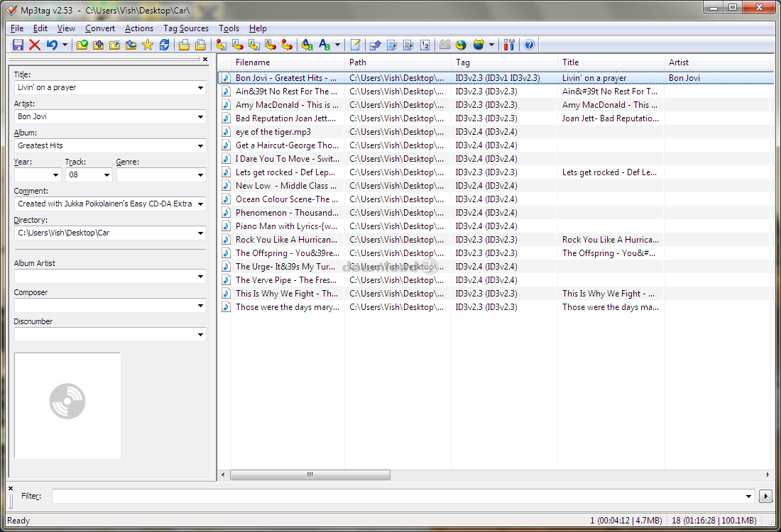Open the Tag Sources menu
Screen dimensions: 781x532
[186, 28]
